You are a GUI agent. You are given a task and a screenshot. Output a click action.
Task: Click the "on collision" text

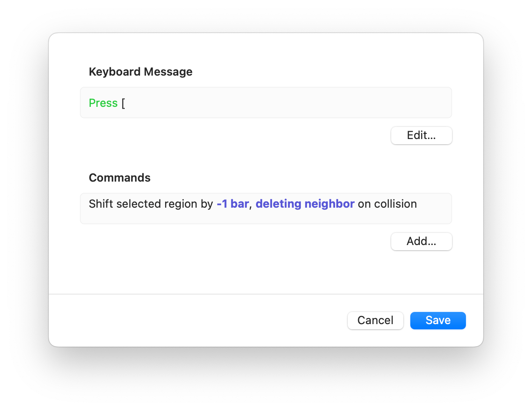(387, 204)
